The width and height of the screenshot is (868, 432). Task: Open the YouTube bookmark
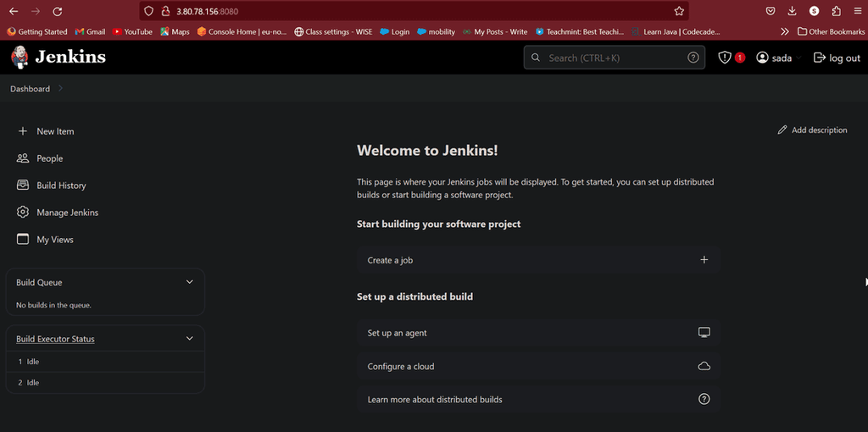click(x=132, y=31)
